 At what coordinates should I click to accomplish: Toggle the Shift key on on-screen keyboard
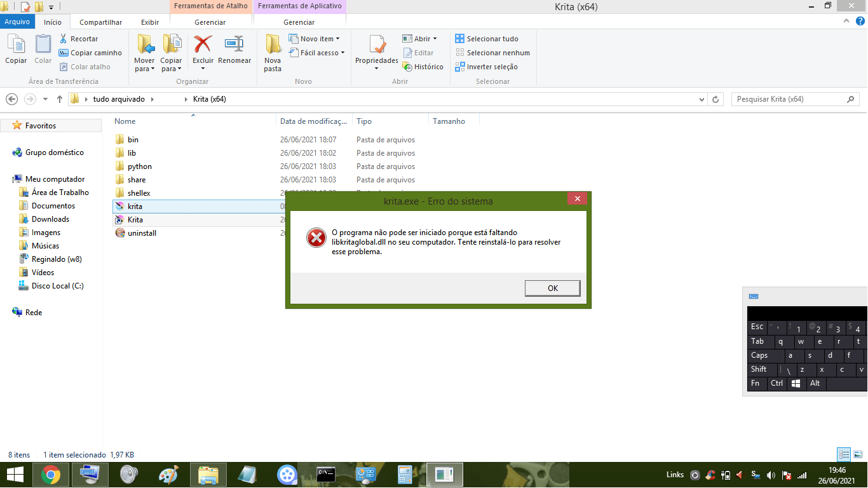tap(763, 370)
